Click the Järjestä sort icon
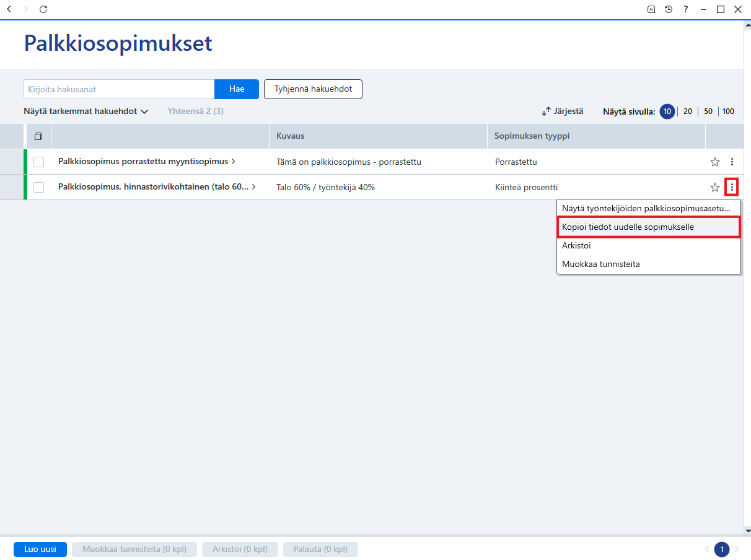751x560 pixels. coord(547,112)
